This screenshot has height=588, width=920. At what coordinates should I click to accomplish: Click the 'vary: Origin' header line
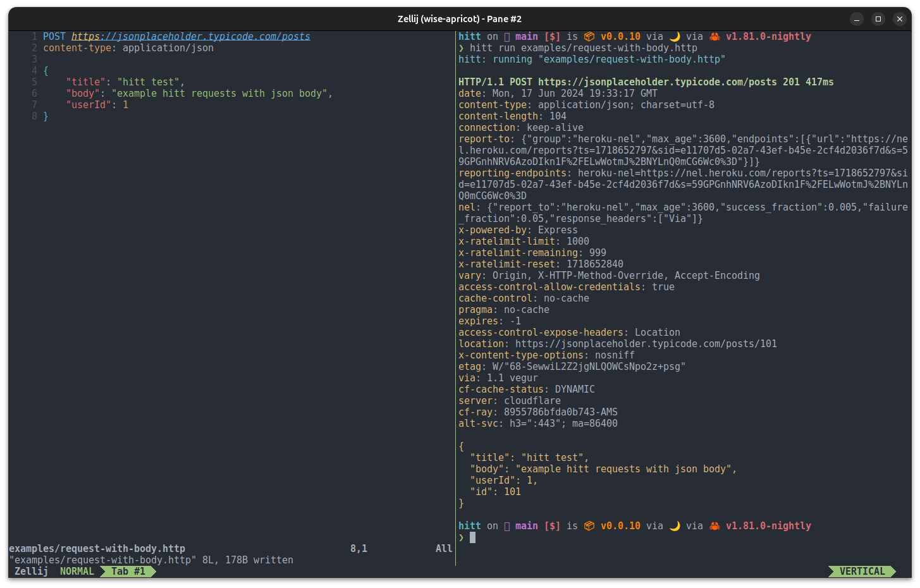pyautogui.click(x=609, y=276)
